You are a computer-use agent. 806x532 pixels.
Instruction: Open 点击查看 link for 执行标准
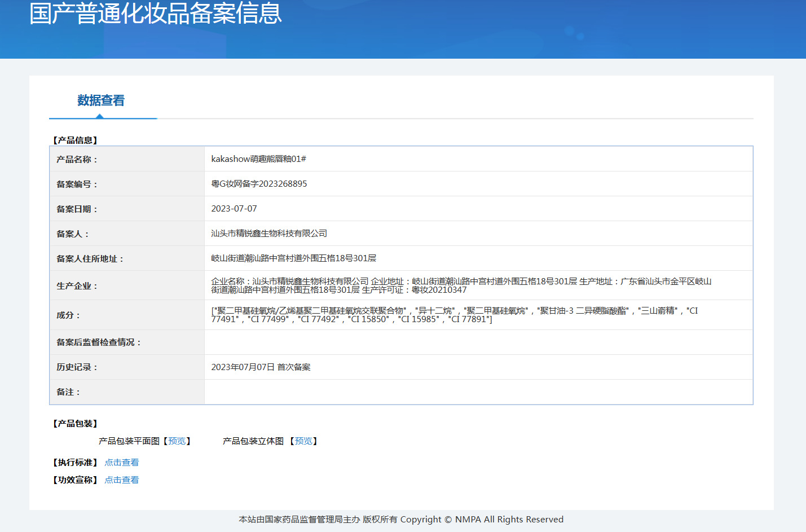coord(121,463)
